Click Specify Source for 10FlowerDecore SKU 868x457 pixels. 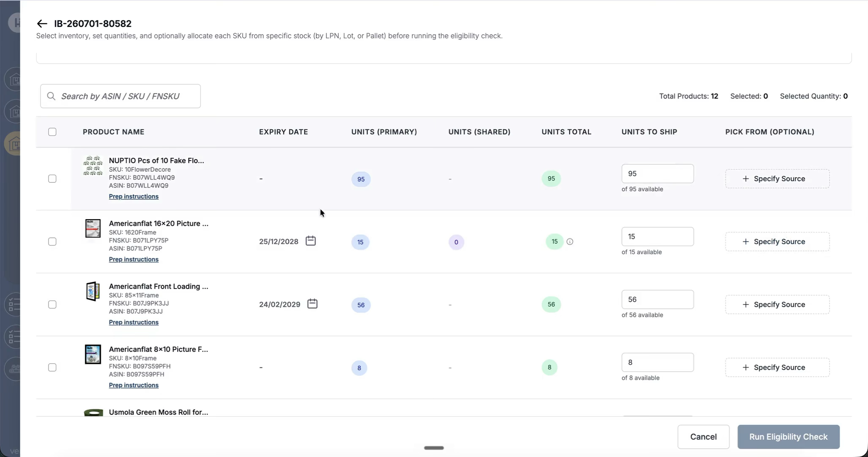(x=777, y=179)
